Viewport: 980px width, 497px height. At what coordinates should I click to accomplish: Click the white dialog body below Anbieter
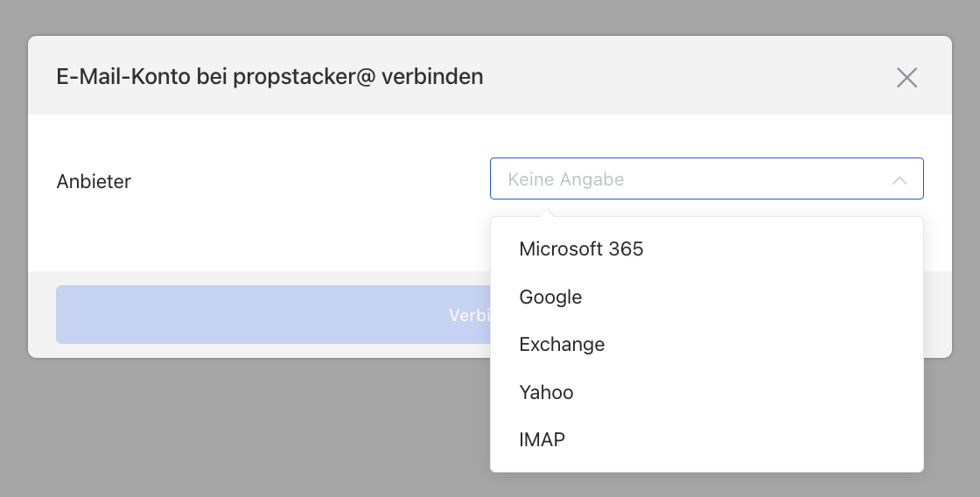point(262,236)
